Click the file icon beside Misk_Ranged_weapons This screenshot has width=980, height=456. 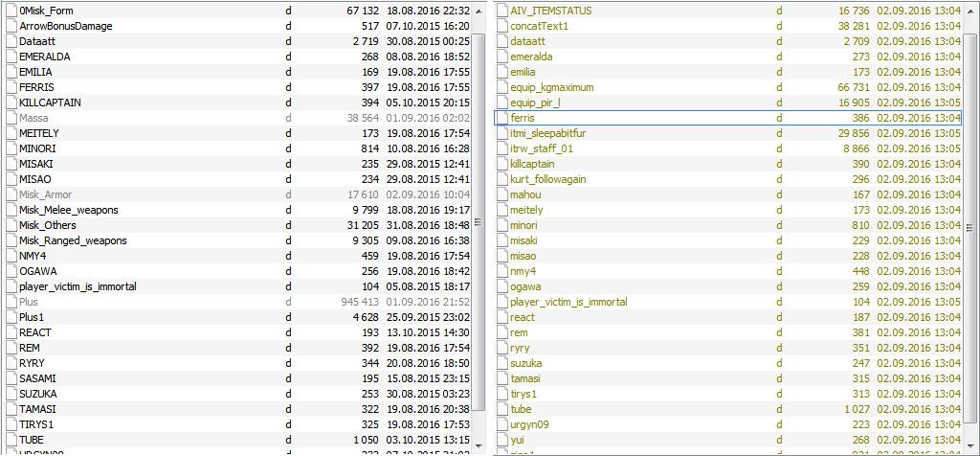coord(10,240)
